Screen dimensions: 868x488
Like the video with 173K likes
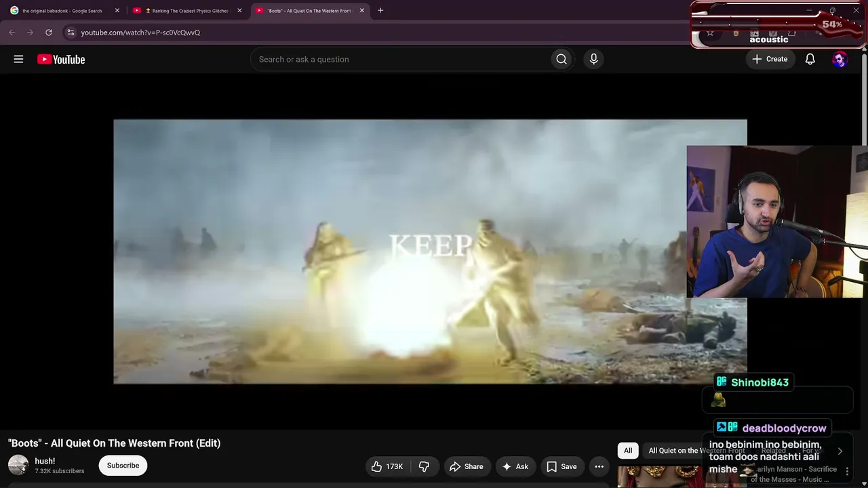point(387,466)
